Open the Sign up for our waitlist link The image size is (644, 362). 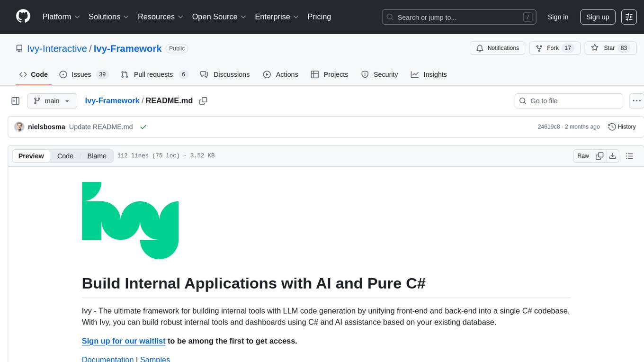124,341
